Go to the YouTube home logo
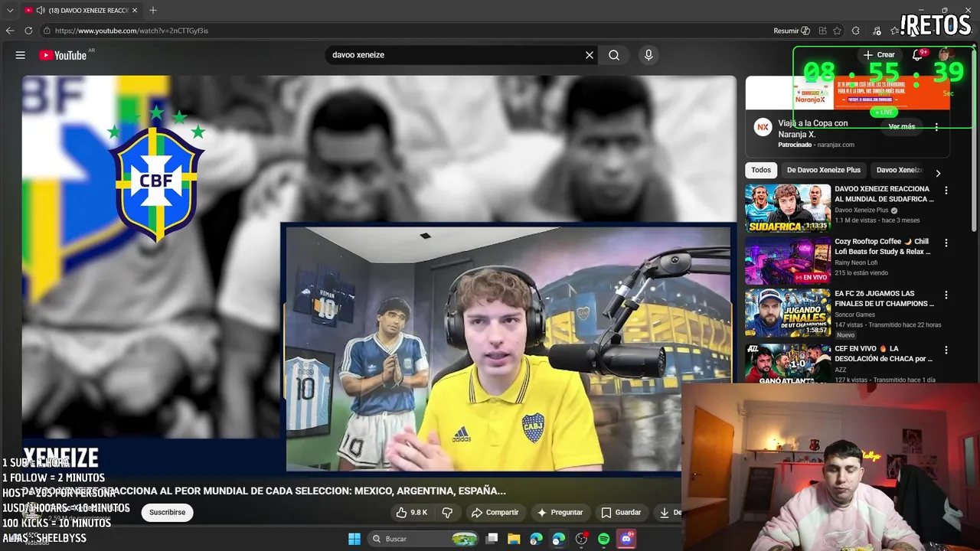Screen dimensions: 980x551 62,55
